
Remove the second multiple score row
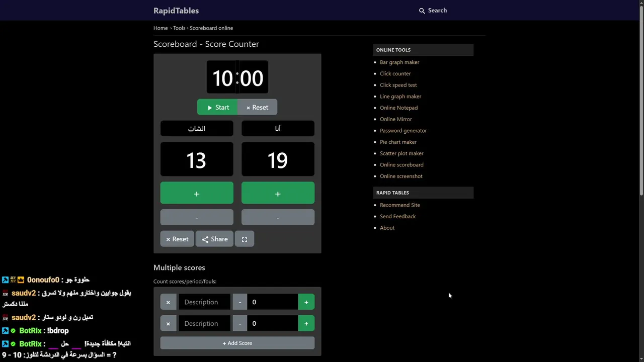tap(168, 323)
